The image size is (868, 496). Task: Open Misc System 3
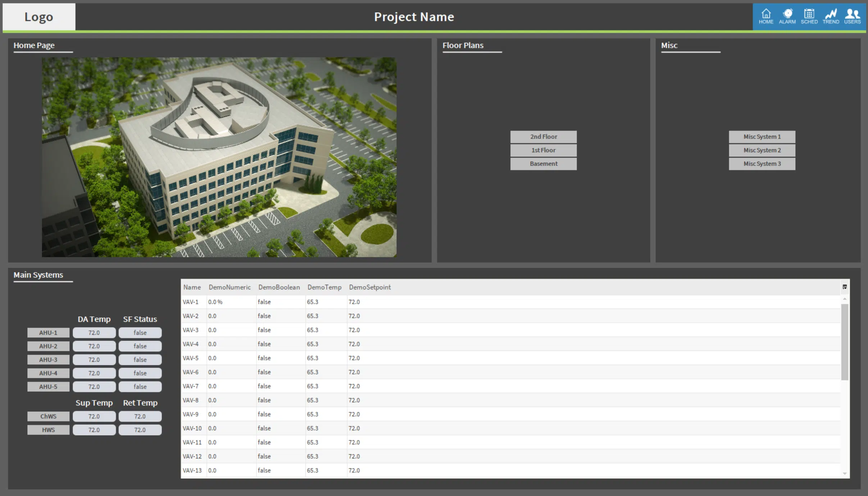762,164
